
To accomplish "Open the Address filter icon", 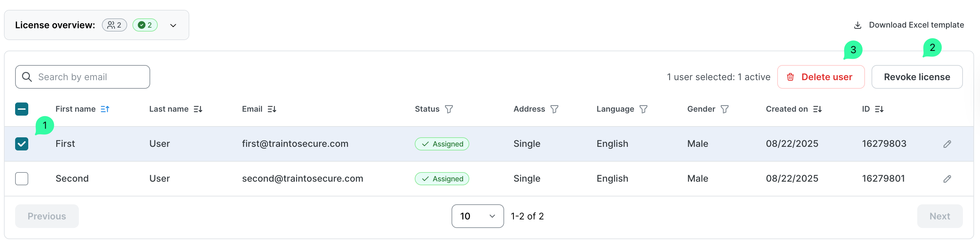I will point(554,109).
